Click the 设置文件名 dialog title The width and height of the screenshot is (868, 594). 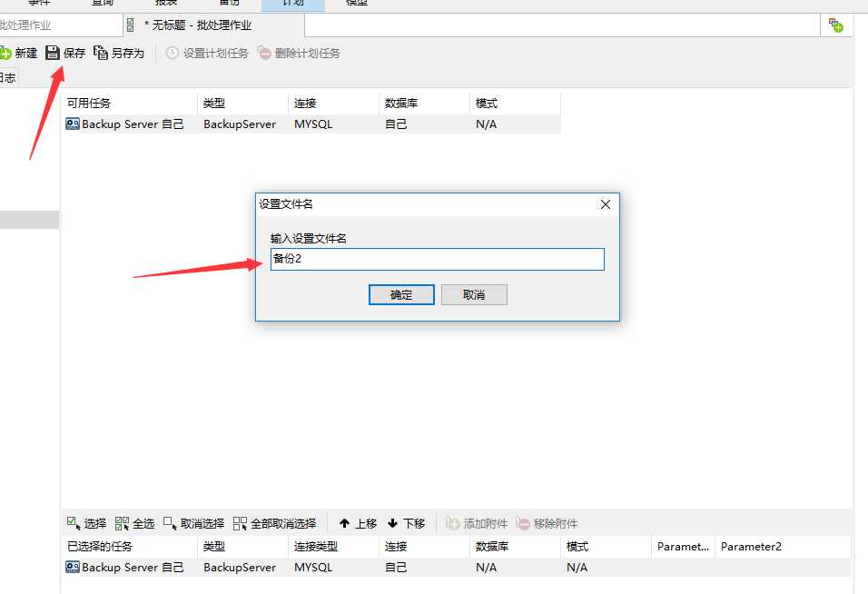286,204
